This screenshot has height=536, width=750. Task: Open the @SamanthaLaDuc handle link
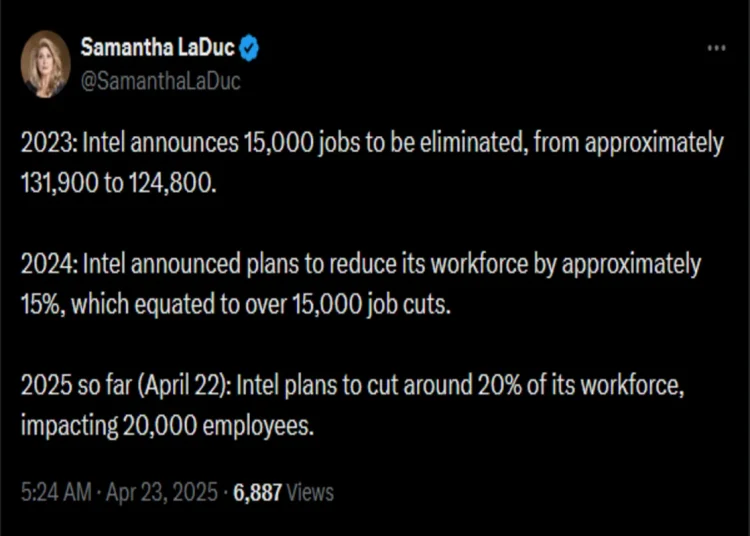click(x=160, y=81)
